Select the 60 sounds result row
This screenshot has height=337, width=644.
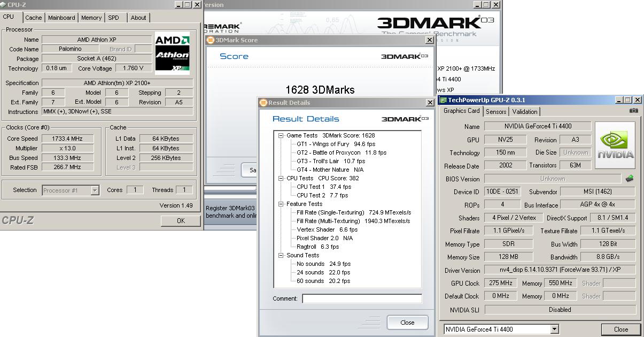(x=324, y=281)
